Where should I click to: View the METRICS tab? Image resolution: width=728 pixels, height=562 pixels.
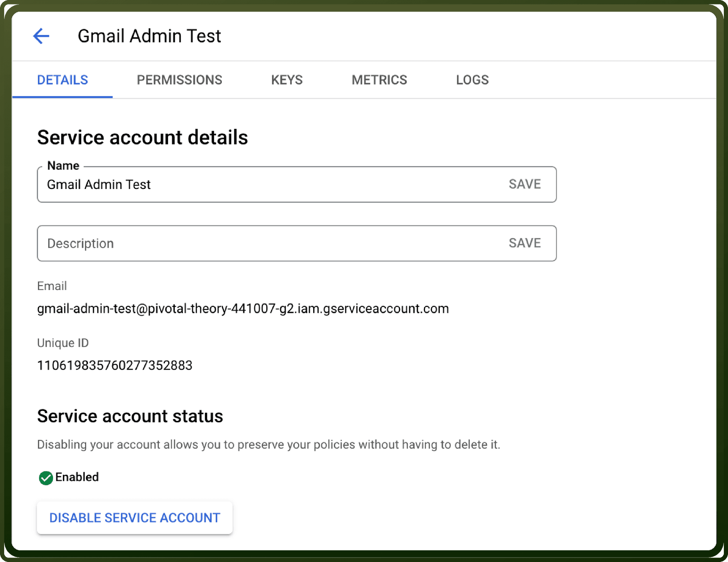pyautogui.click(x=379, y=80)
